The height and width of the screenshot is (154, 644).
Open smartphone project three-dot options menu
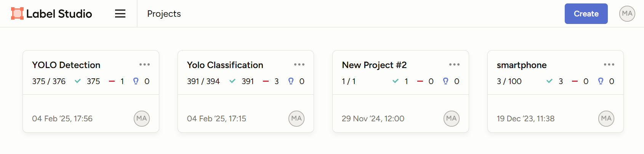(609, 65)
